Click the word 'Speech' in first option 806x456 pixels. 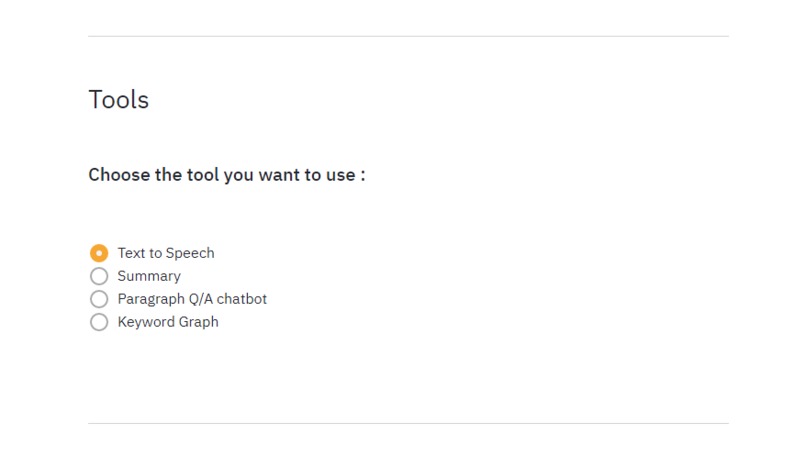[x=190, y=253]
